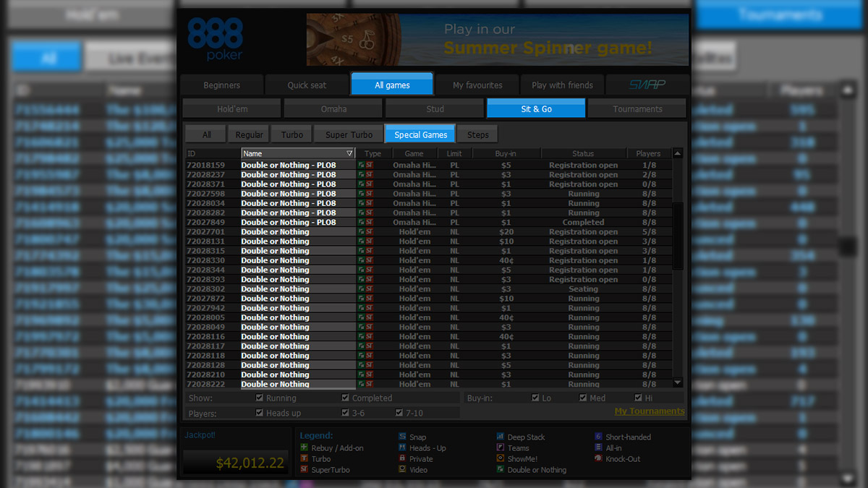Switch to the Super Turbo tab

point(349,135)
